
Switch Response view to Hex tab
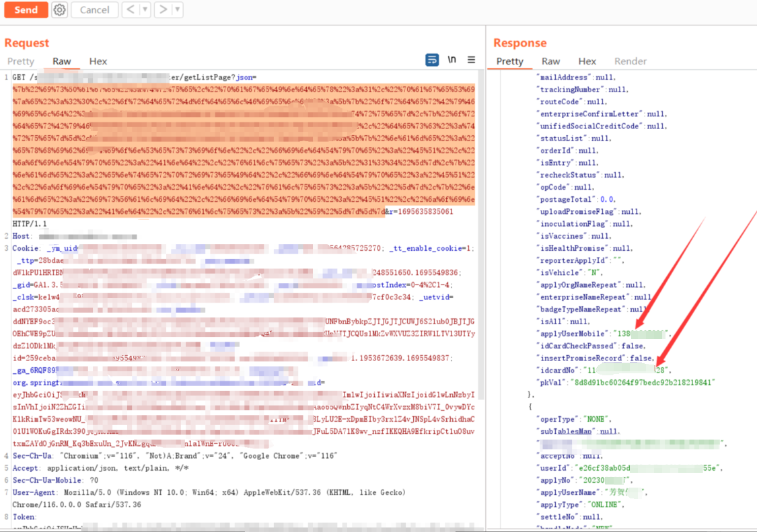coord(587,61)
